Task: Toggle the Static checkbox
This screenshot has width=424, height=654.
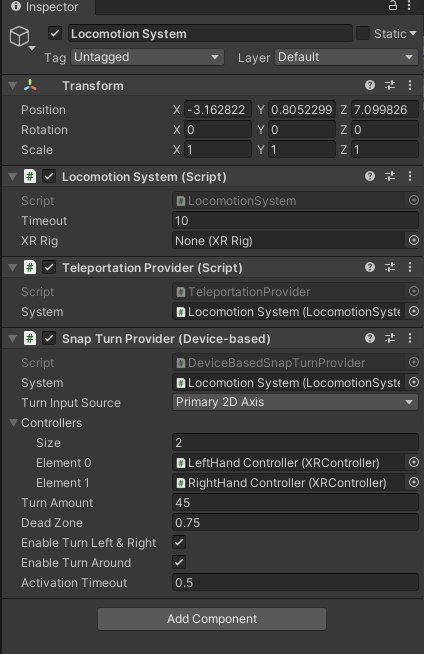Action: [363, 33]
